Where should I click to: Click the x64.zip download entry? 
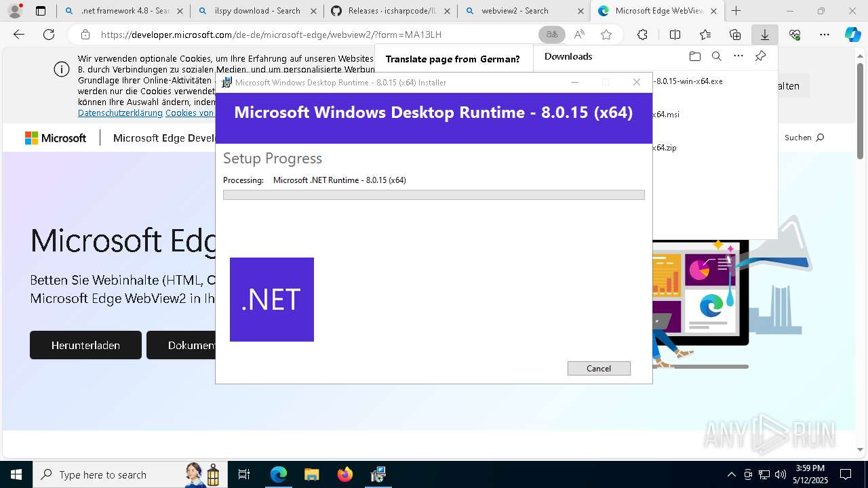[665, 148]
